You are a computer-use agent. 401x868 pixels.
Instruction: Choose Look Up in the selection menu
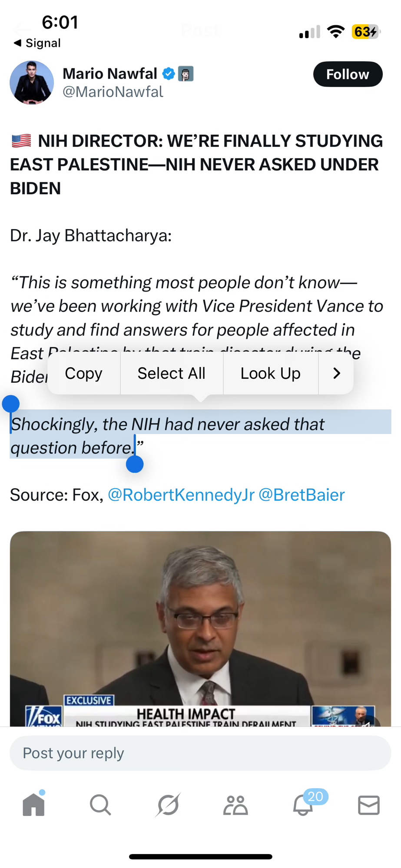click(270, 373)
